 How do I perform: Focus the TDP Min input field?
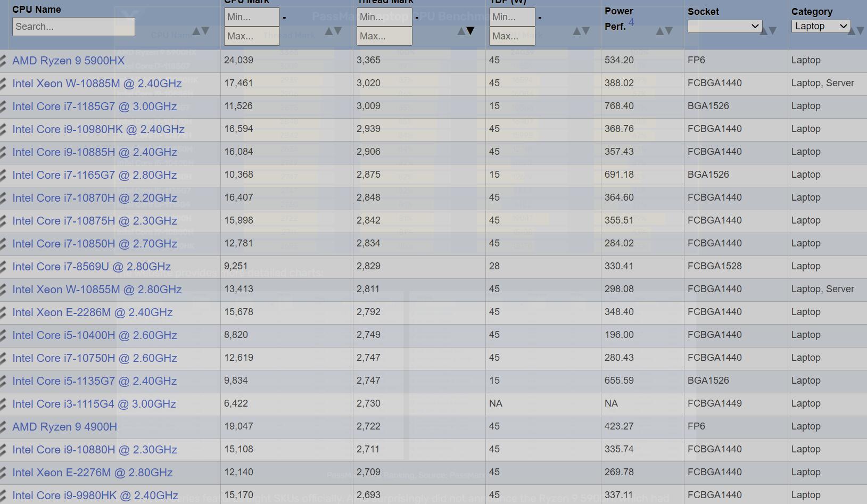[x=512, y=17]
